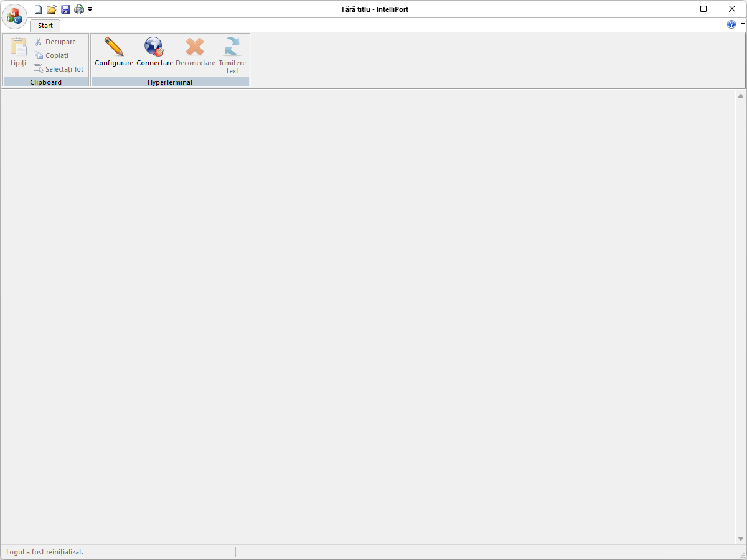Viewport: 747px width, 560px height.
Task: Open the MFC application menu button
Action: 14,16
